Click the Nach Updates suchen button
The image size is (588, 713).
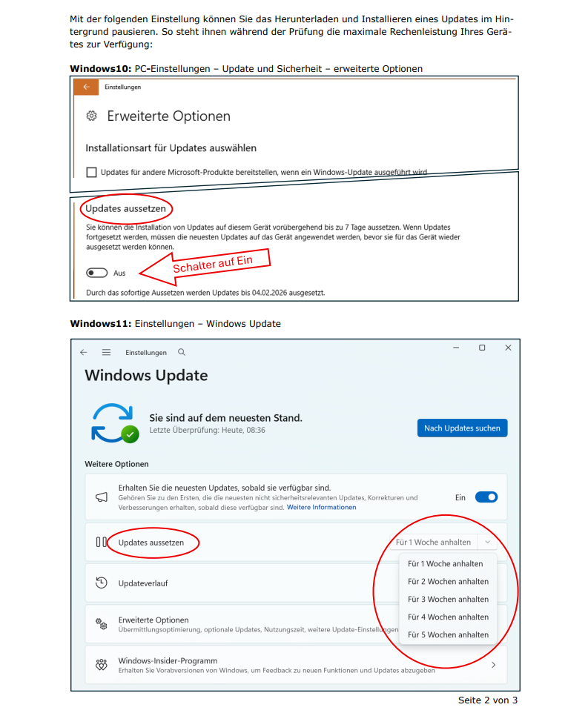462,428
